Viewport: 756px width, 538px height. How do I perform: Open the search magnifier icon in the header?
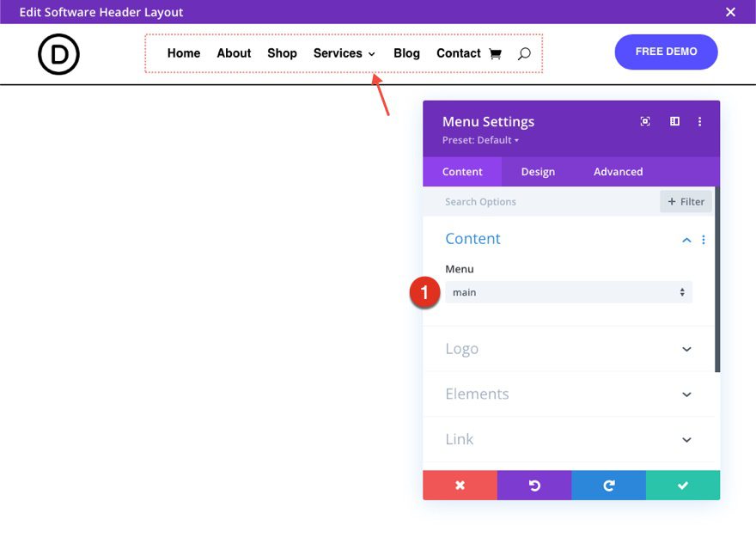[x=524, y=53]
